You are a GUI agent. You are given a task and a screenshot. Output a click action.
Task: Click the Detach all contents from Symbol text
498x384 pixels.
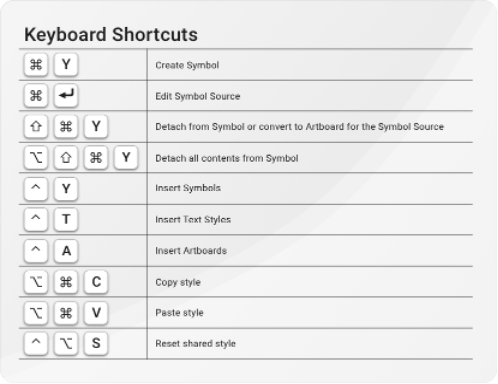(227, 158)
